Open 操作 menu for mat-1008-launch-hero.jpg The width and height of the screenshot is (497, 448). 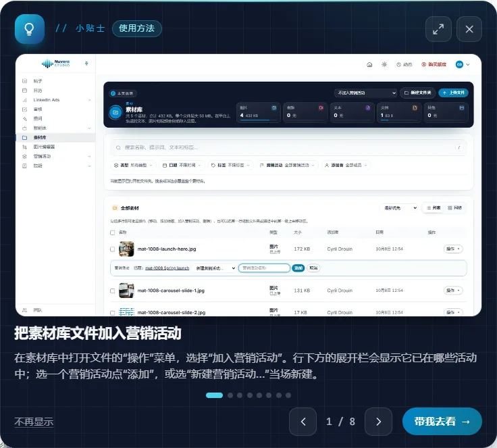453,249
